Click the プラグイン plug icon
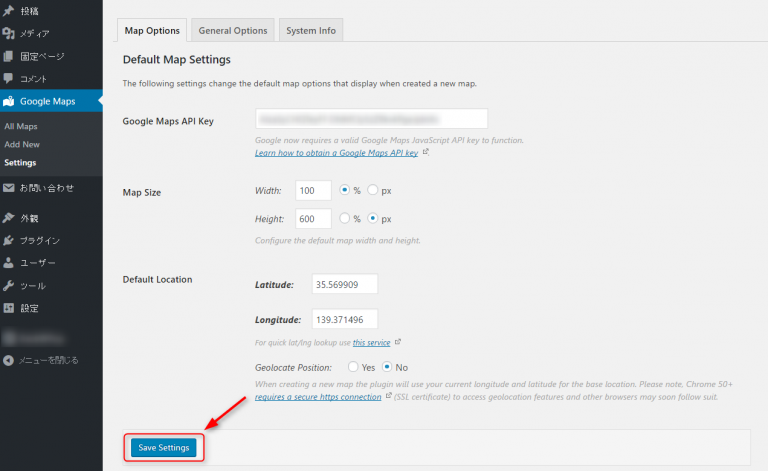The height and width of the screenshot is (471, 768). pyautogui.click(x=9, y=240)
